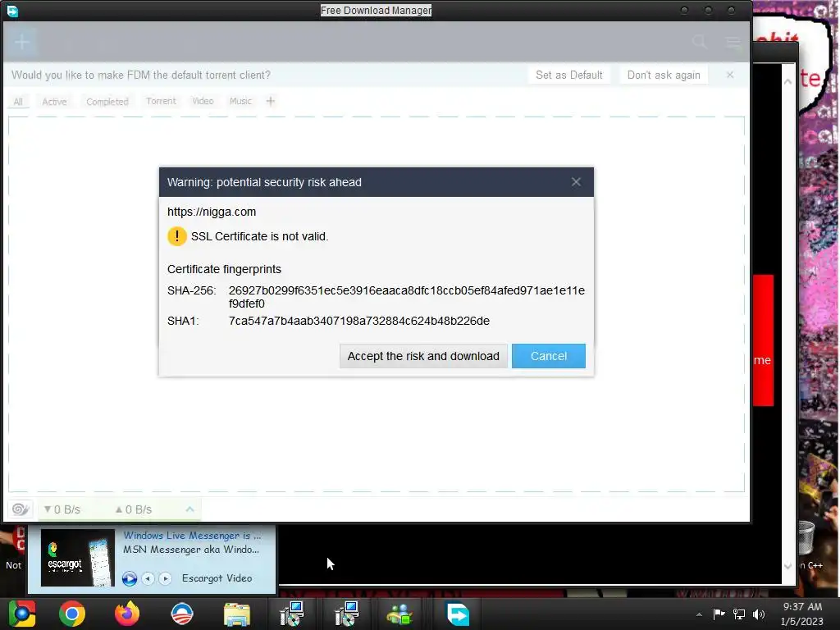Toggle snail mode icon in status bar
This screenshot has height=630, width=840.
tap(21, 509)
